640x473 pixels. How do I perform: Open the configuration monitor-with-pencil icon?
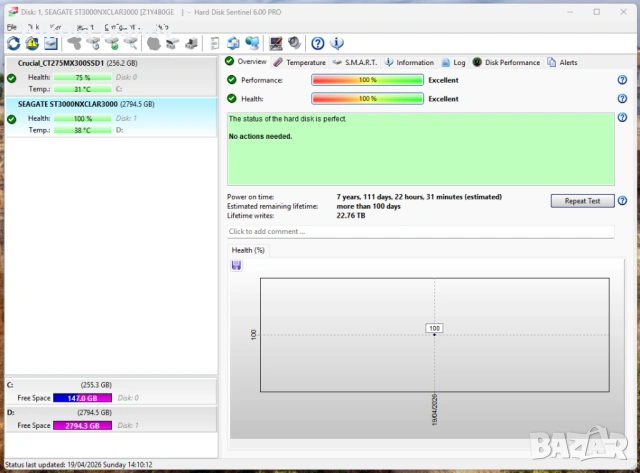tap(276, 43)
